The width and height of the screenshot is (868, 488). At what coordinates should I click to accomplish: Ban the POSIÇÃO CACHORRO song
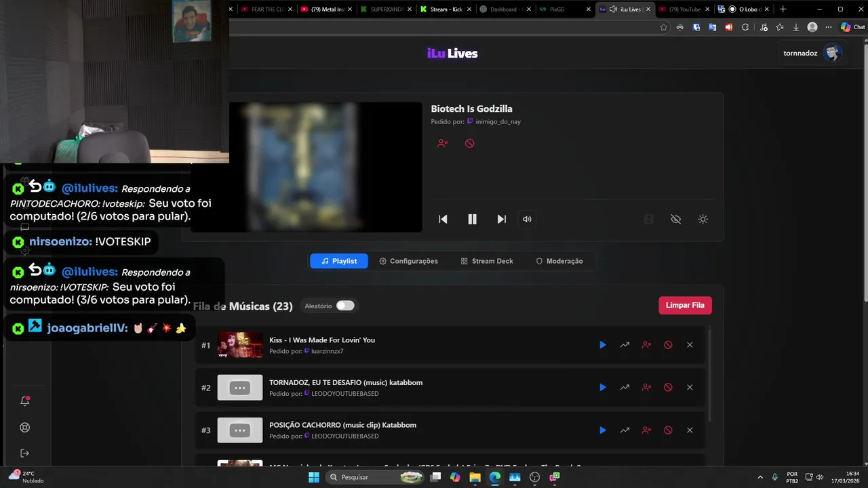point(668,430)
